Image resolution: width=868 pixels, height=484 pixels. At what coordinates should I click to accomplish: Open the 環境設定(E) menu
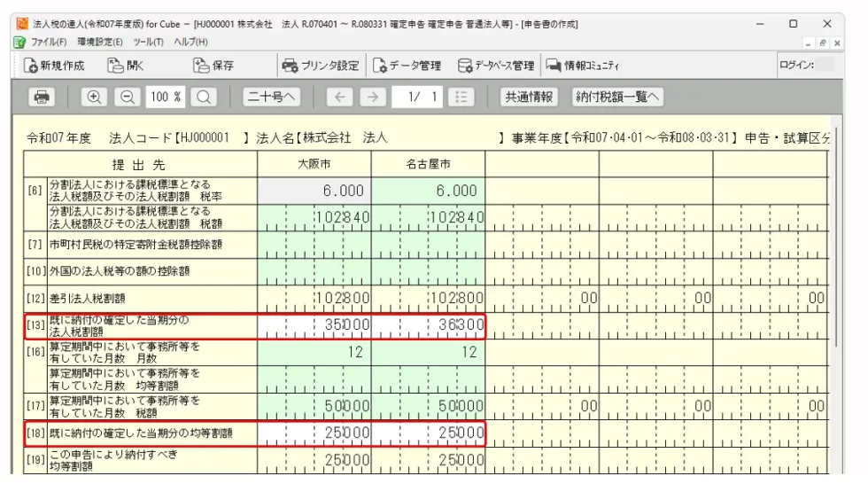(x=99, y=42)
